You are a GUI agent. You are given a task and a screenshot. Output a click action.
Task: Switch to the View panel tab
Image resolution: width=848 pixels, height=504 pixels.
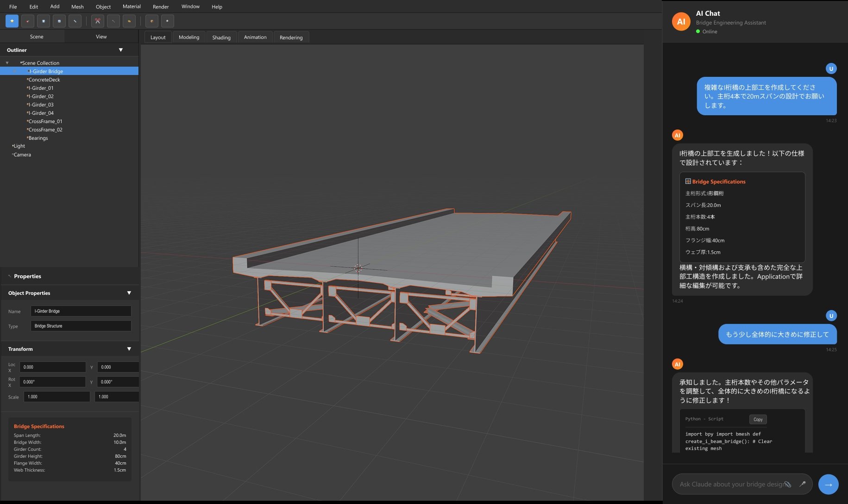click(101, 37)
